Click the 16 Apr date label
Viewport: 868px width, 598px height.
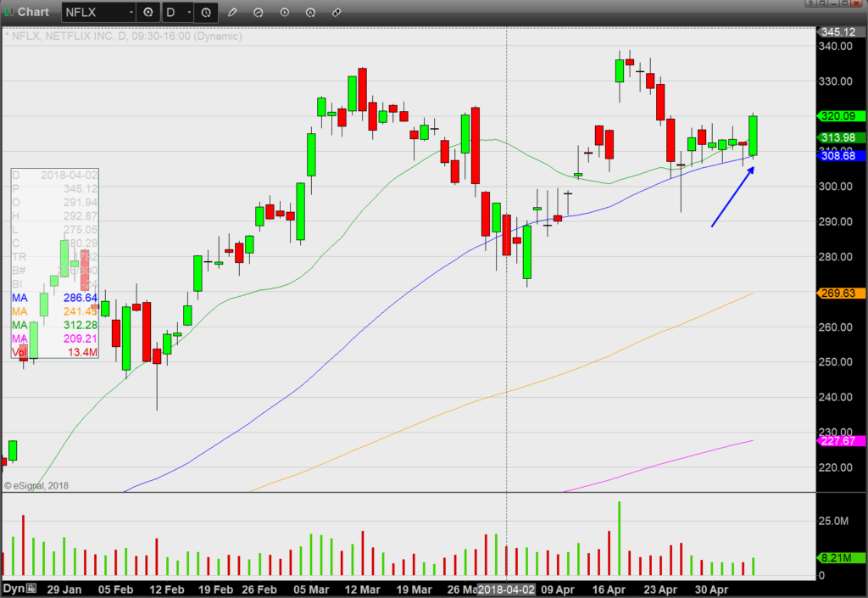pyautogui.click(x=609, y=590)
